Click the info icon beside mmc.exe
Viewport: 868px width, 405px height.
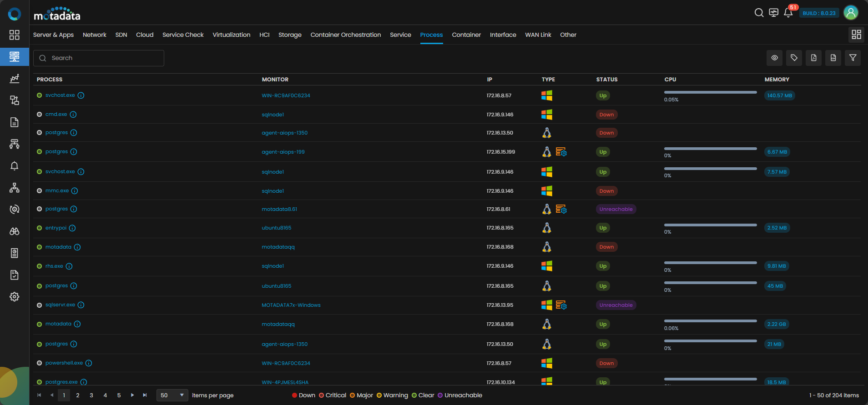75,191
